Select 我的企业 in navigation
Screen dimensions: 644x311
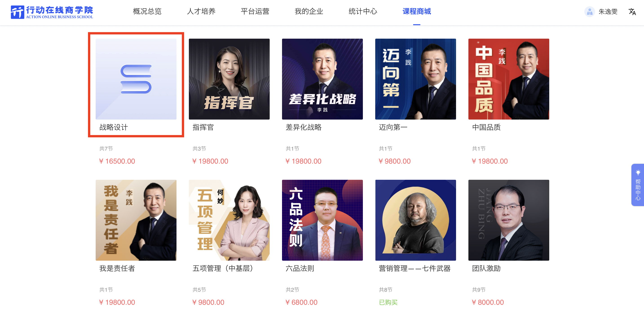click(309, 11)
